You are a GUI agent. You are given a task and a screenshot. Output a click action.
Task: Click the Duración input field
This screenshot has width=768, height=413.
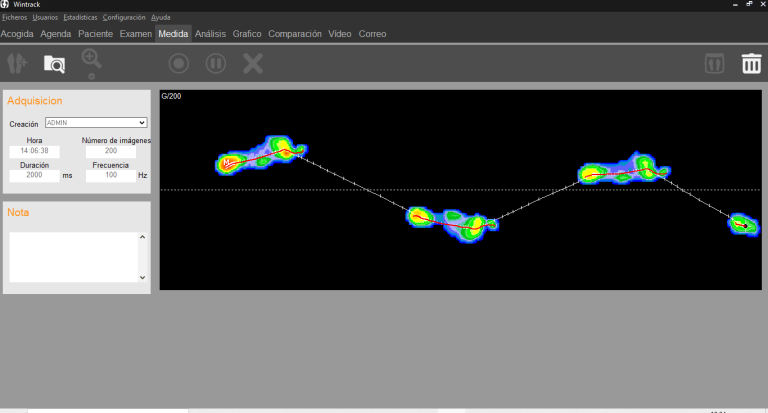click(34, 175)
